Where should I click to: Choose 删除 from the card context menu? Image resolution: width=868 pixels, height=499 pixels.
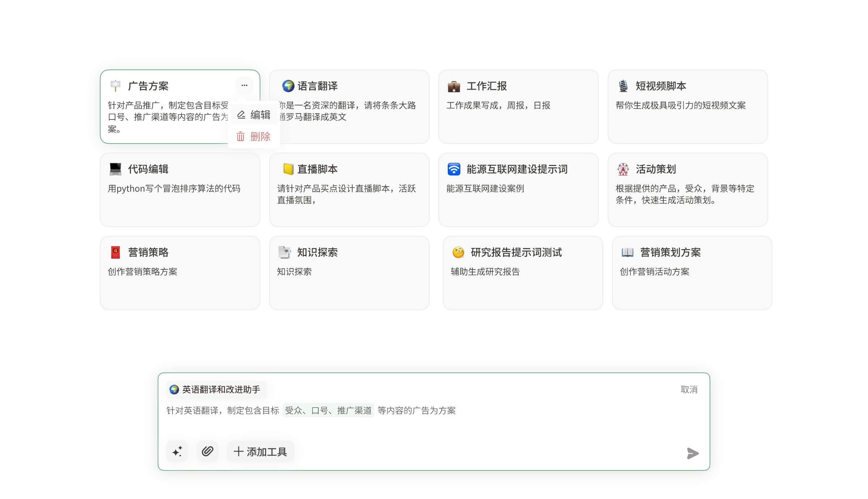(x=254, y=137)
